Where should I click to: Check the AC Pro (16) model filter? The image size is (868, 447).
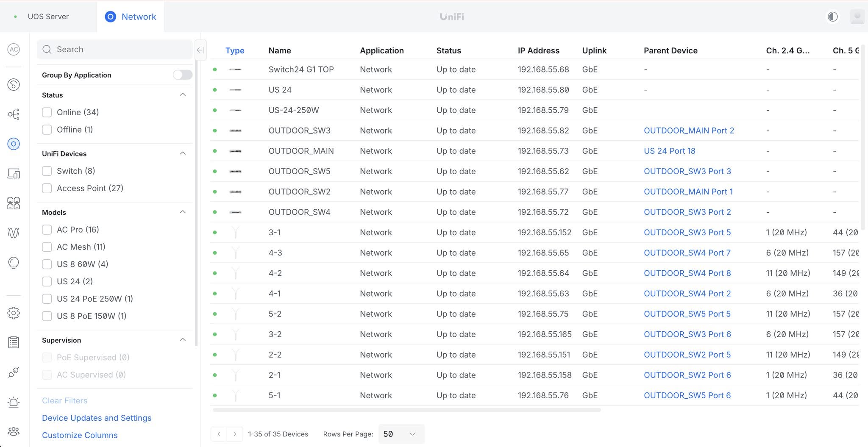tap(47, 230)
